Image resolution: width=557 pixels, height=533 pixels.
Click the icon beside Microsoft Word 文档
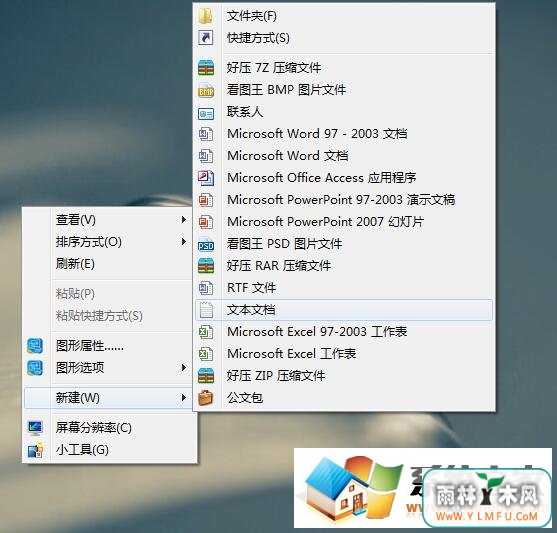(x=206, y=156)
